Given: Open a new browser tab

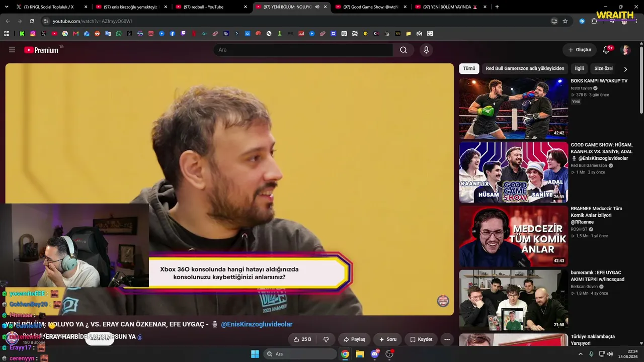Looking at the screenshot, I should (497, 7).
